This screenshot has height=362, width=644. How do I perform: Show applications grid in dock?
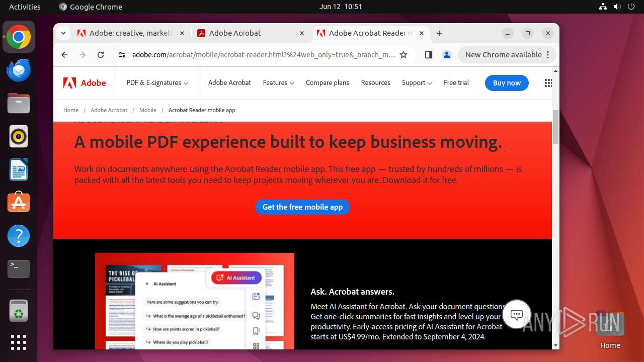[x=19, y=342]
